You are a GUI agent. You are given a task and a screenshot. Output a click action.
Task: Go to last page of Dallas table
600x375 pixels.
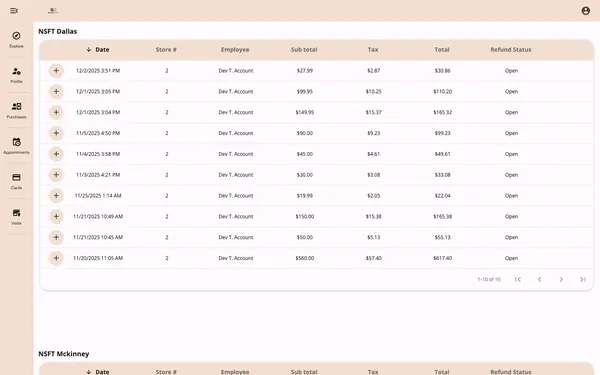583,279
